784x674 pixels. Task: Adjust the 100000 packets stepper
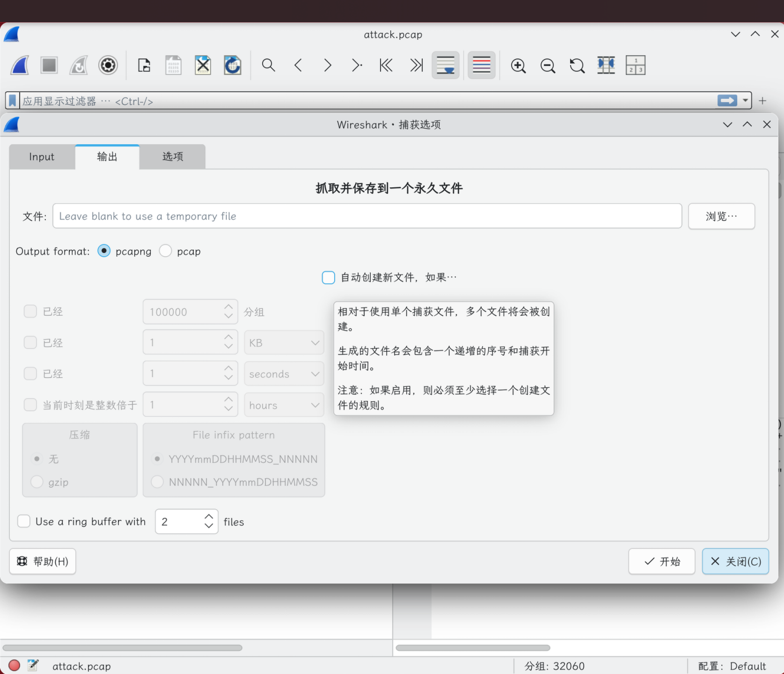click(228, 311)
